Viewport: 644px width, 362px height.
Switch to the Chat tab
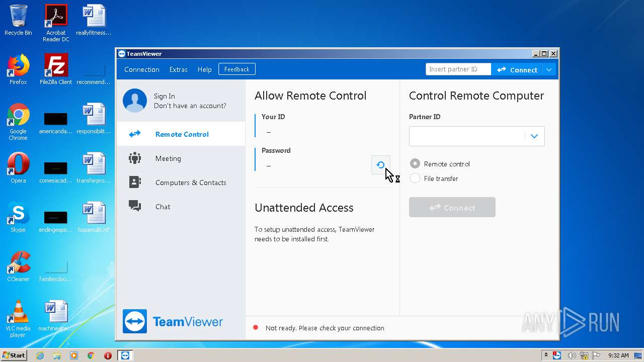pyautogui.click(x=181, y=207)
